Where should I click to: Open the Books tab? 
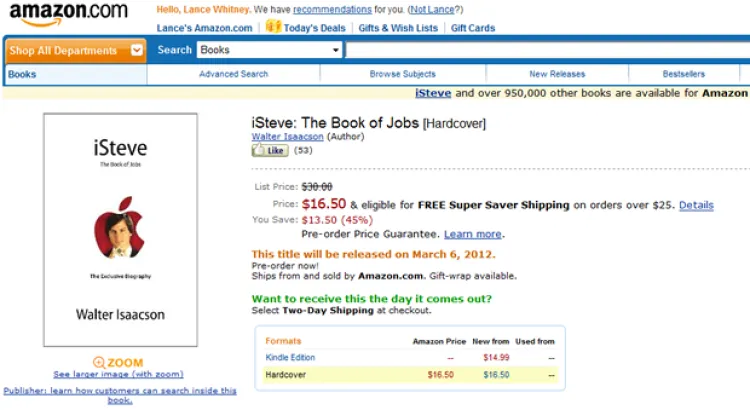point(22,74)
